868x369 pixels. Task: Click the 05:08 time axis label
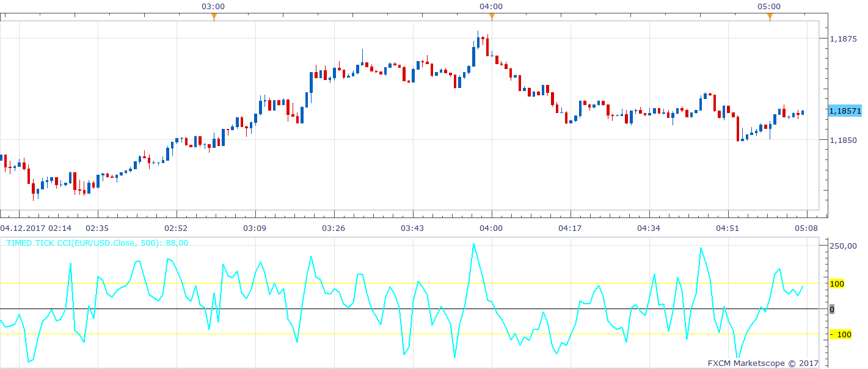(x=806, y=228)
